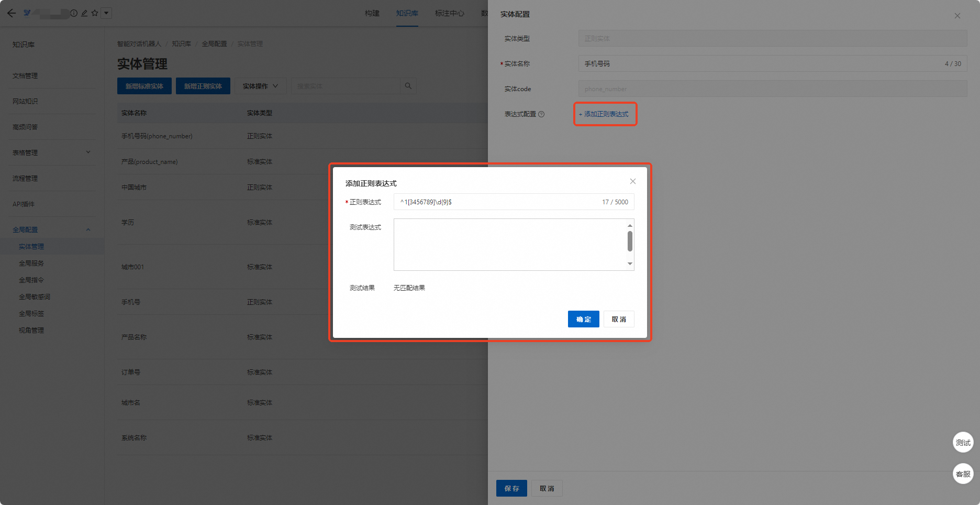Image resolution: width=980 pixels, height=505 pixels.
Task: Click the 测试表达式 text area
Action: click(510, 245)
